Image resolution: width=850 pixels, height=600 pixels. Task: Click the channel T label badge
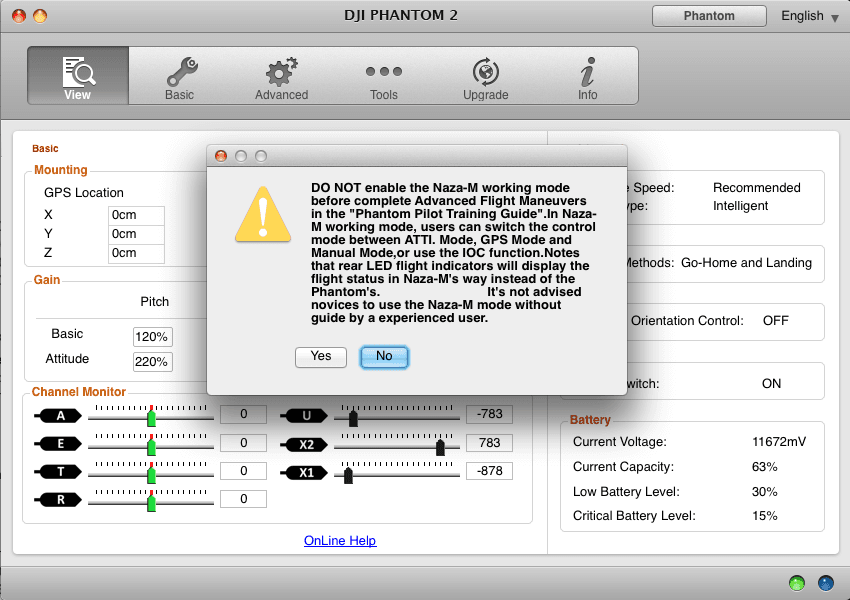58,472
